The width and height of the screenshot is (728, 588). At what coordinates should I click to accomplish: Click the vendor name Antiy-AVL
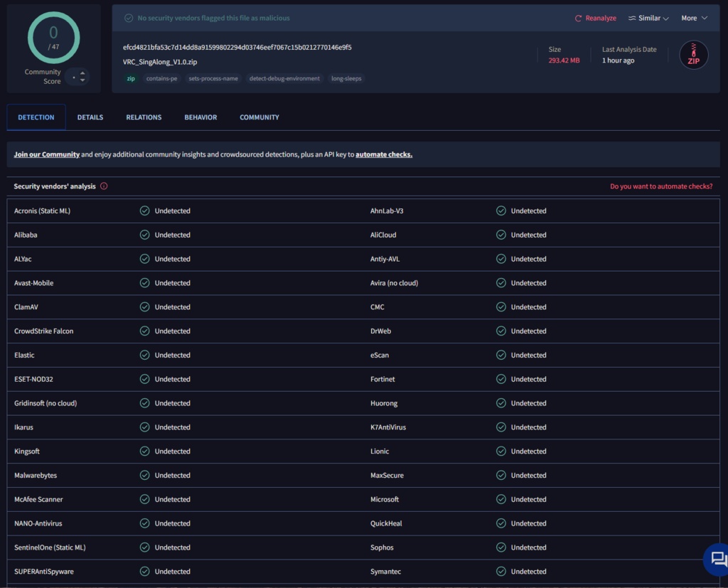tap(385, 260)
